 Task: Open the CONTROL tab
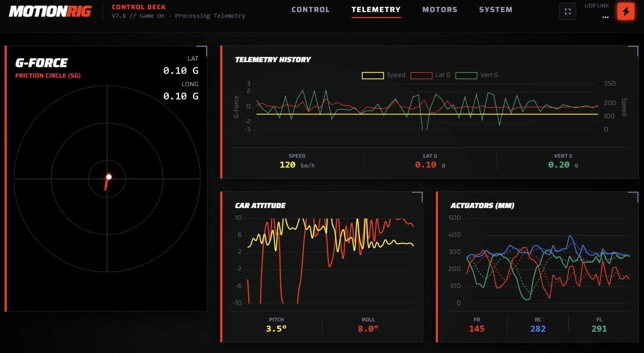[310, 10]
